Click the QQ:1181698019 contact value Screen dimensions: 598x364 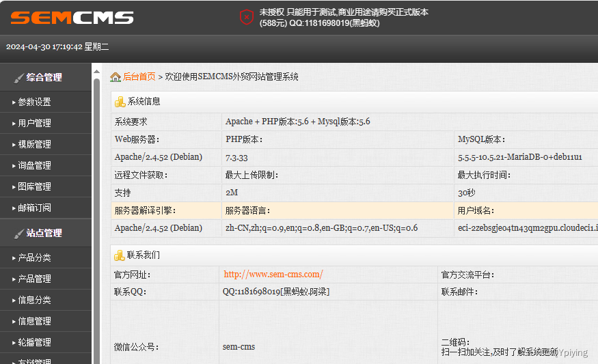pos(276,292)
